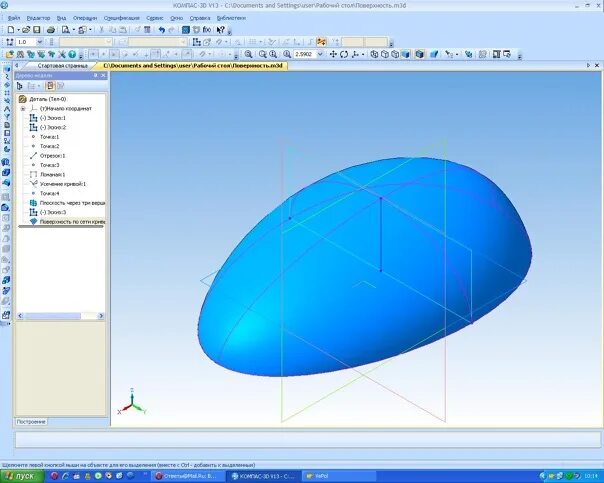Open dropdown beside the properties manager icon
This screenshot has width=604, height=483.
[90, 30]
